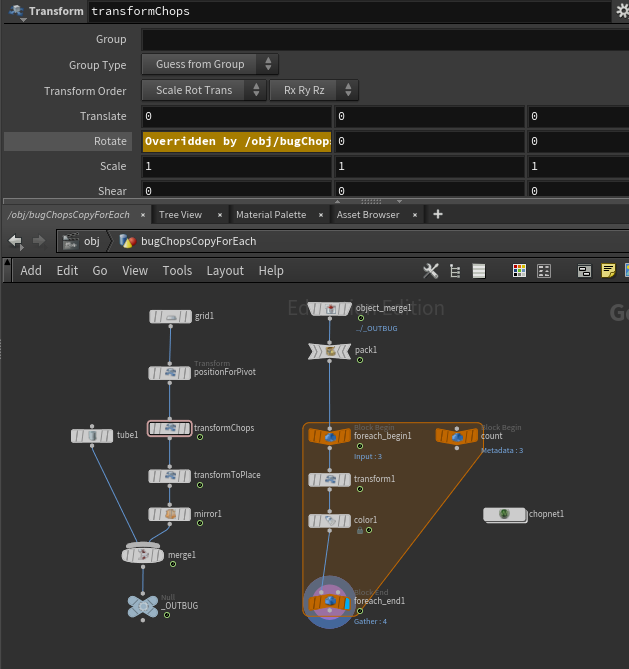Click the chopnet1 node
The width and height of the screenshot is (629, 669).
[504, 514]
